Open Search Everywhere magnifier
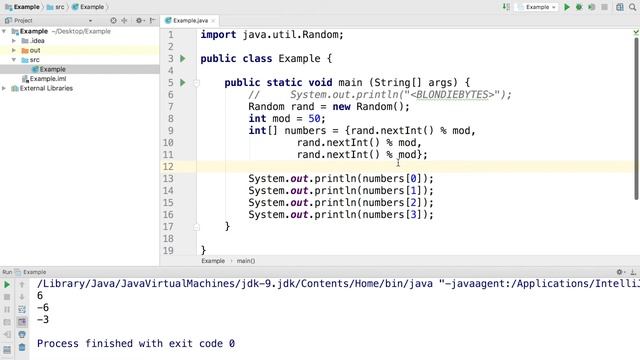 (633, 7)
